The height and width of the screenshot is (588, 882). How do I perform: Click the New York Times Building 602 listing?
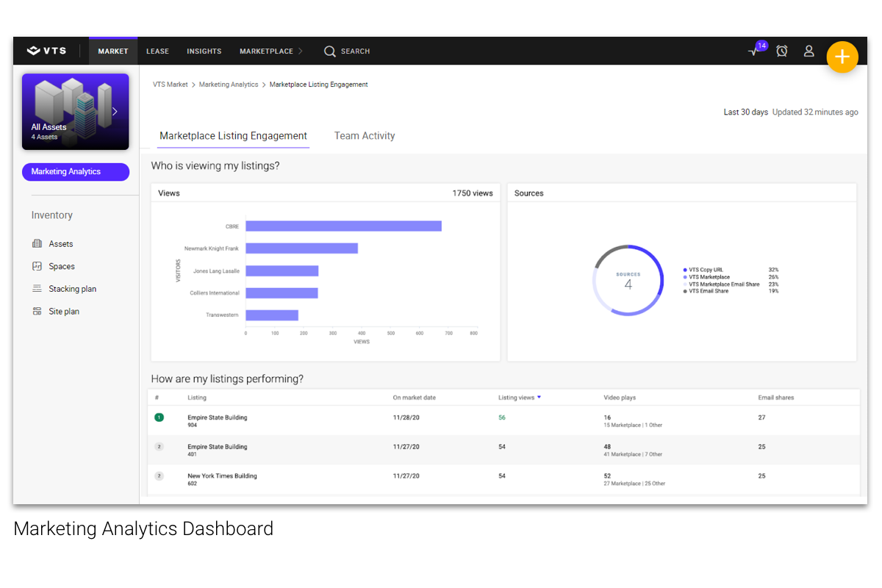[222, 480]
